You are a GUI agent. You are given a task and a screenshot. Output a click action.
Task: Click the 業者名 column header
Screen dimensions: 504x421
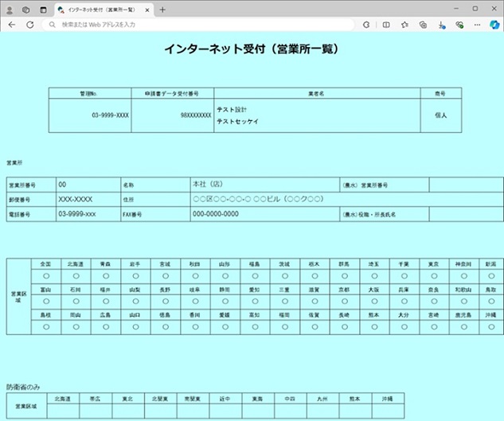(316, 94)
